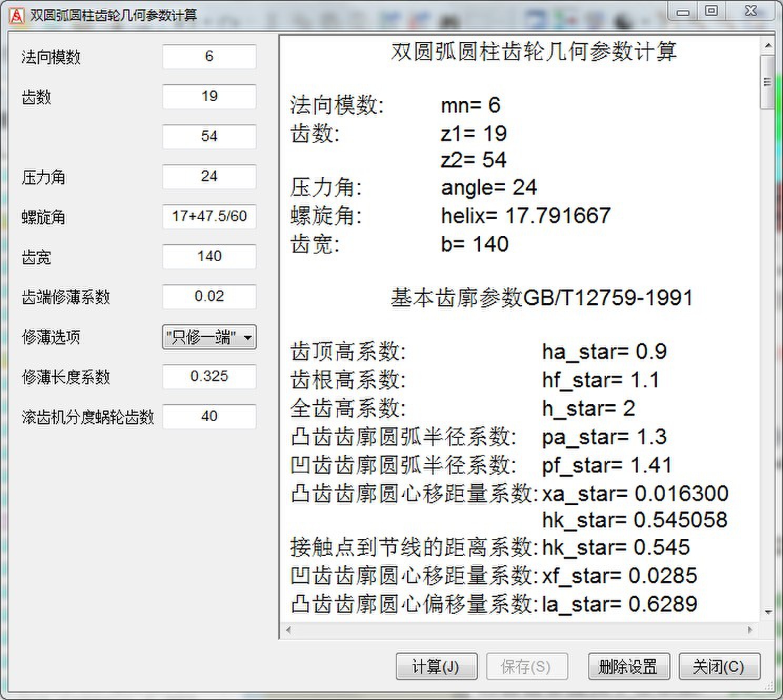This screenshot has height=700, width=783.
Task: Click the heading 基本齿廓参数GB/T12759-1991
Action: coord(541,298)
